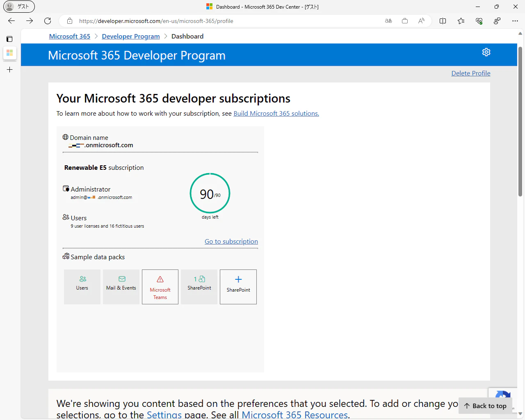Click the Back to top button
The width and height of the screenshot is (525, 420).
485,406
